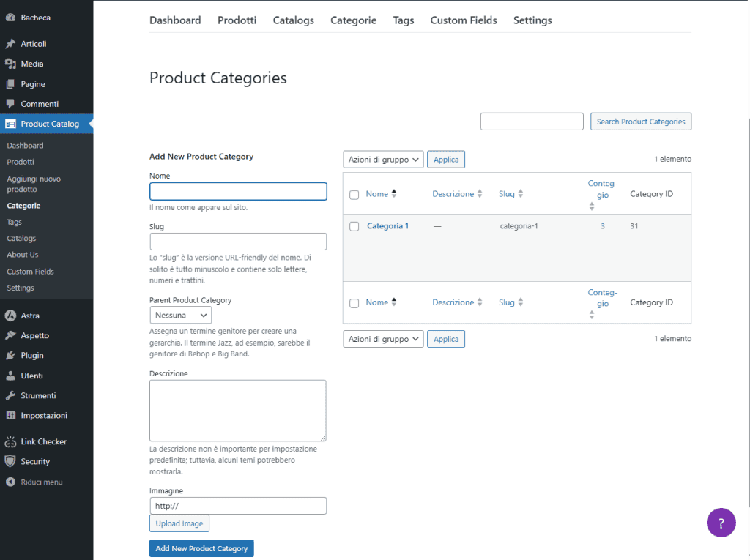Click the Security shield icon
750x560 pixels.
[10, 461]
